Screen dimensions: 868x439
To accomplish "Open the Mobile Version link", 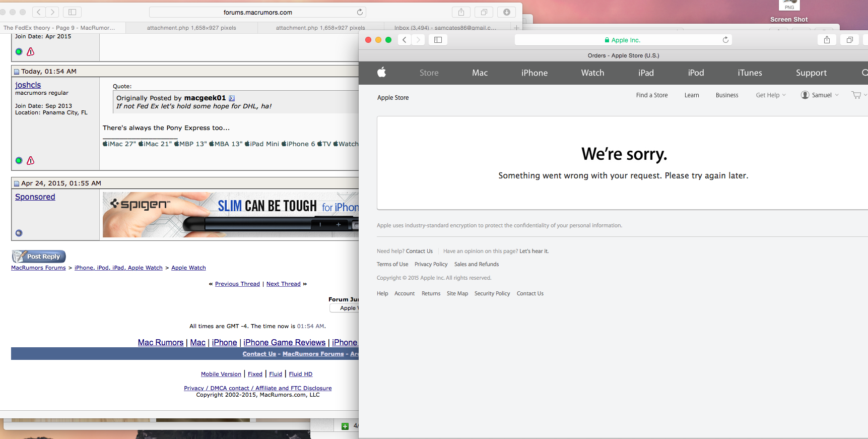I will (221, 374).
